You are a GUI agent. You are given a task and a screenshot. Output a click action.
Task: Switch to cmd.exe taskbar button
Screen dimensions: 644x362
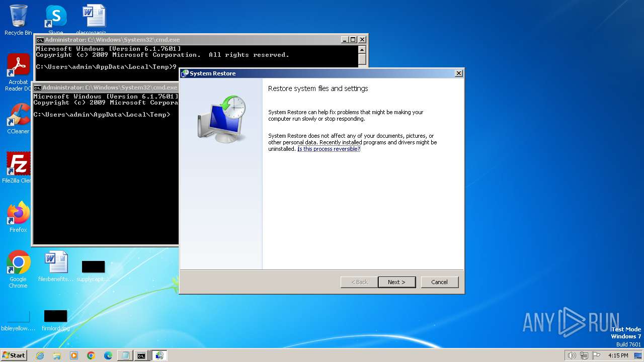pos(142,355)
